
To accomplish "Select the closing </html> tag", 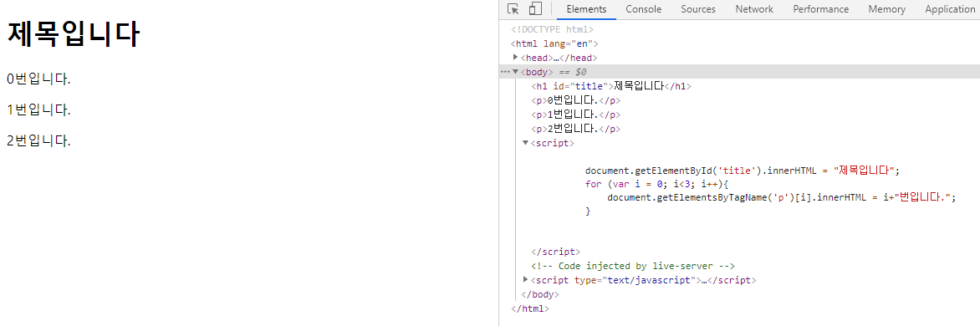I will pos(530,308).
